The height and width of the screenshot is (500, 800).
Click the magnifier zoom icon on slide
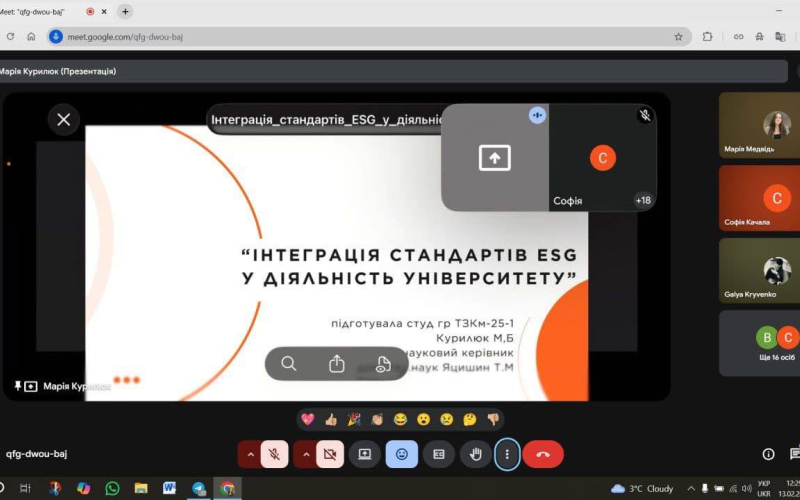pos(289,364)
